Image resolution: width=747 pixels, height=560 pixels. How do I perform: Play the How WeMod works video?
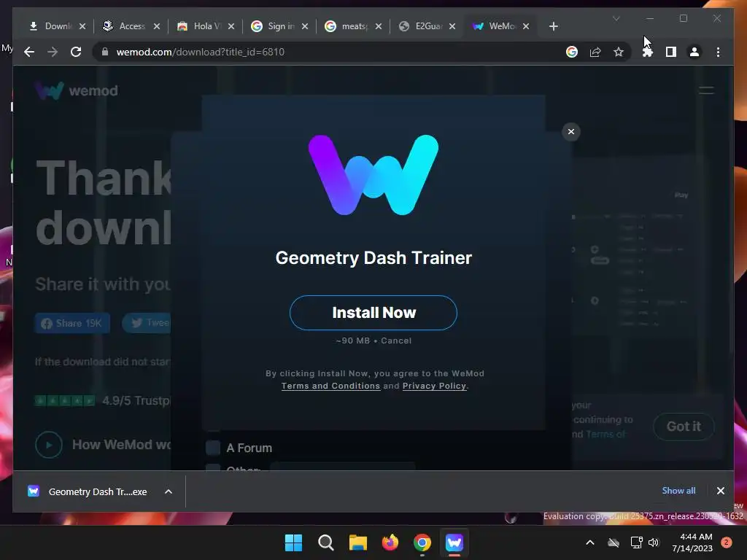49,445
